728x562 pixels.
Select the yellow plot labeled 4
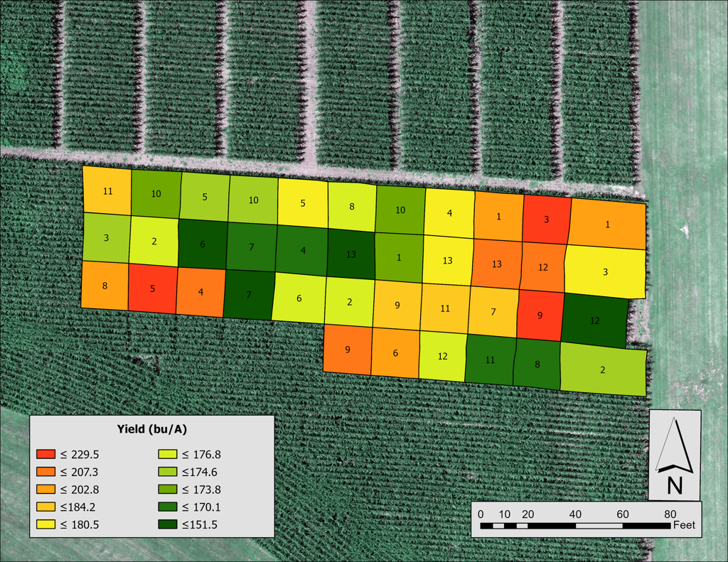click(x=449, y=213)
